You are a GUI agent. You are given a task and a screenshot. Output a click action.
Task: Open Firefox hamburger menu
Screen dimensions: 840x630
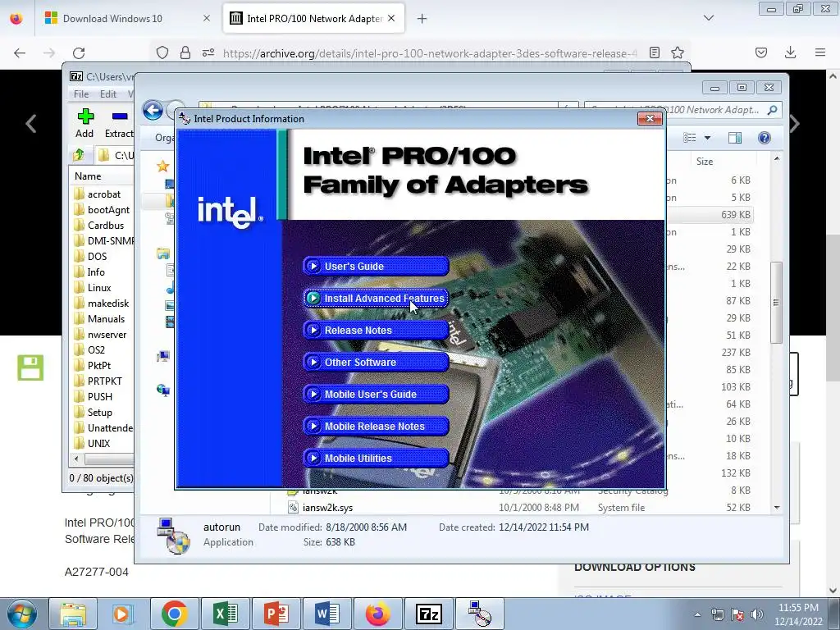tap(820, 52)
